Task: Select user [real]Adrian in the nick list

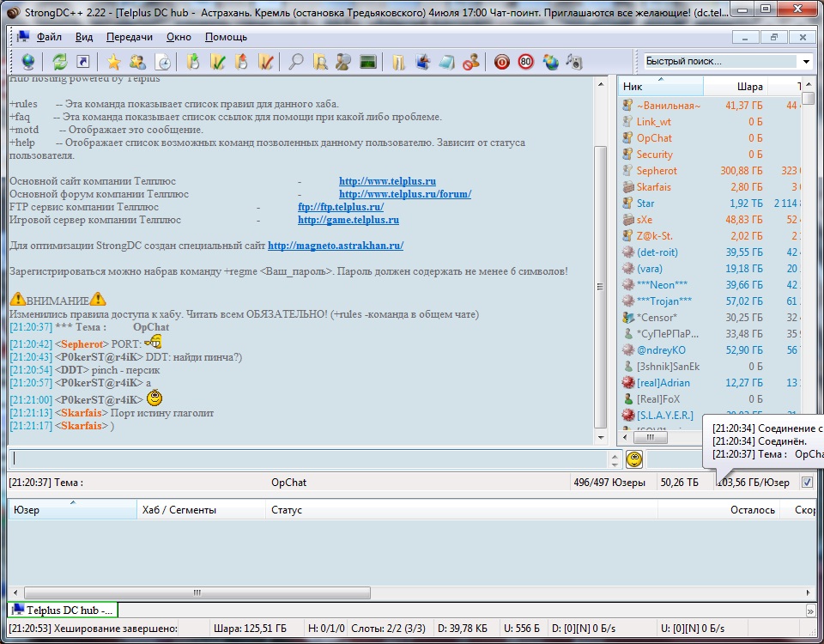Action: (663, 383)
